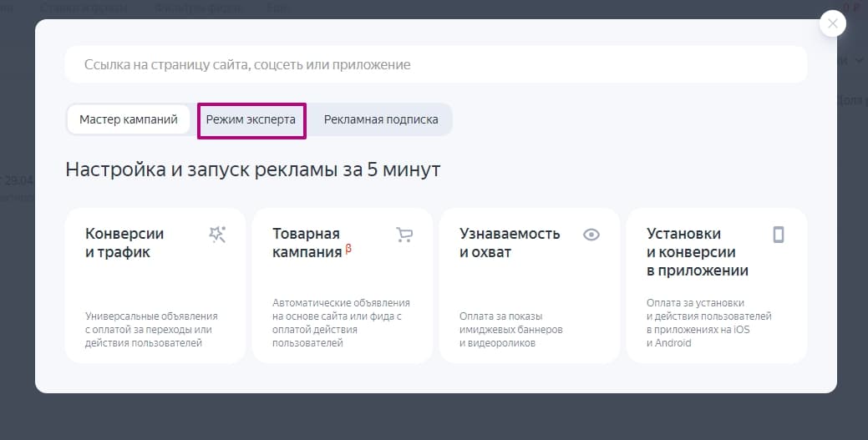Click heading 'Настройка и запуск рекламы за 5 минут'
Viewport: 868px width, 440px height.
[x=253, y=169]
